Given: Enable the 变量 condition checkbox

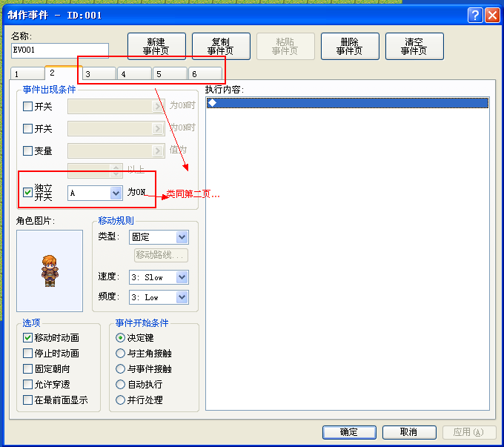Looking at the screenshot, I should tap(28, 150).
